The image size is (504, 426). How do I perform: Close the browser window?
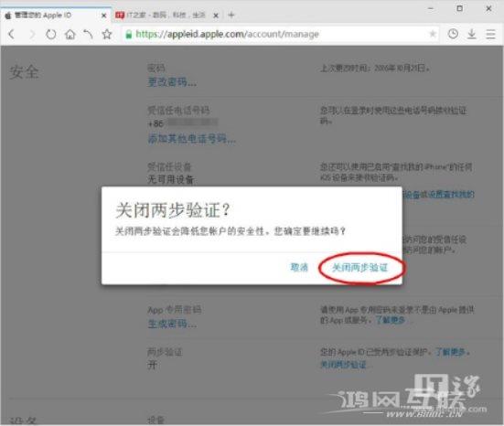488,8
